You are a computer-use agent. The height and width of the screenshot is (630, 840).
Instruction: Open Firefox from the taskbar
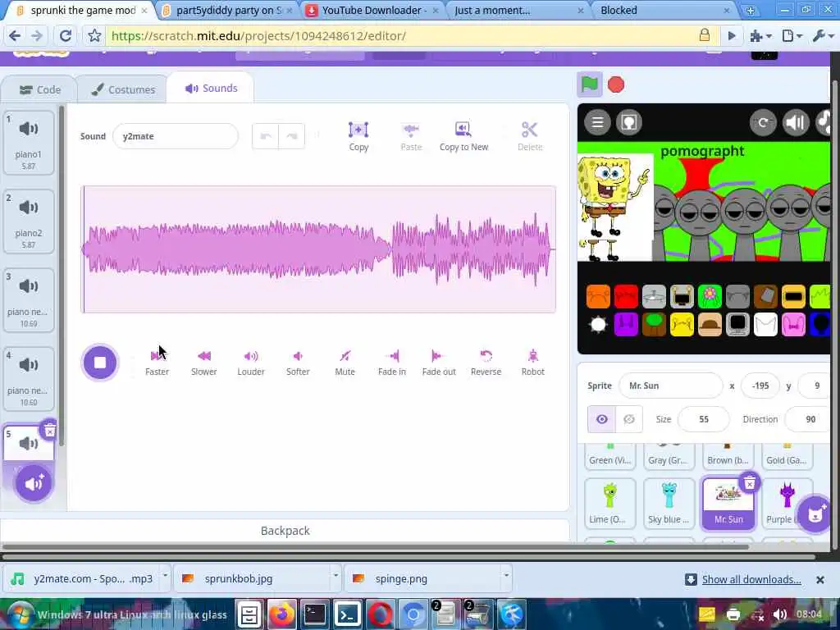[282, 614]
